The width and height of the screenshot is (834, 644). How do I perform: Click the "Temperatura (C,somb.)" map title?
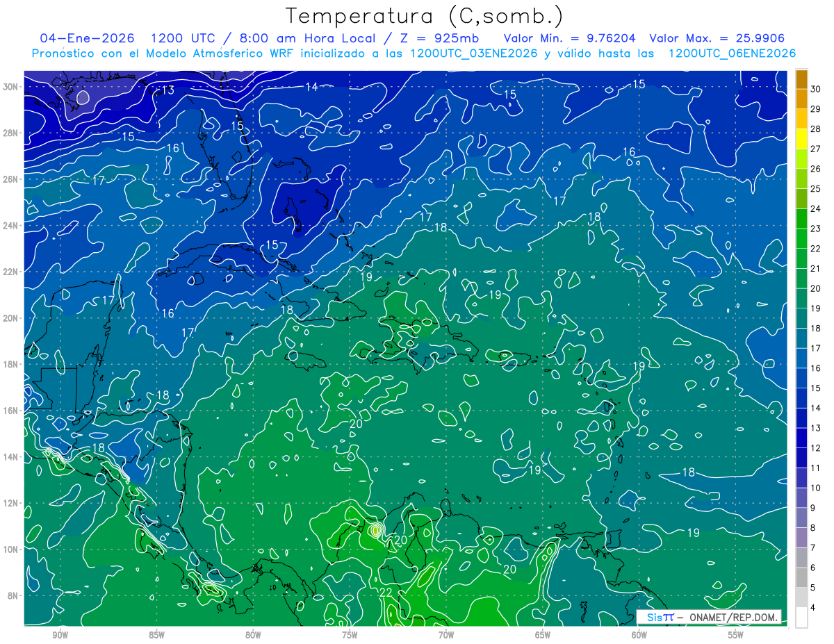point(425,16)
